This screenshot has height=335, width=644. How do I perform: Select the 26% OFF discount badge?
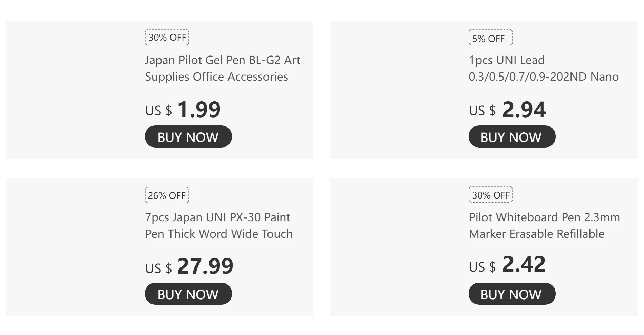(x=167, y=195)
